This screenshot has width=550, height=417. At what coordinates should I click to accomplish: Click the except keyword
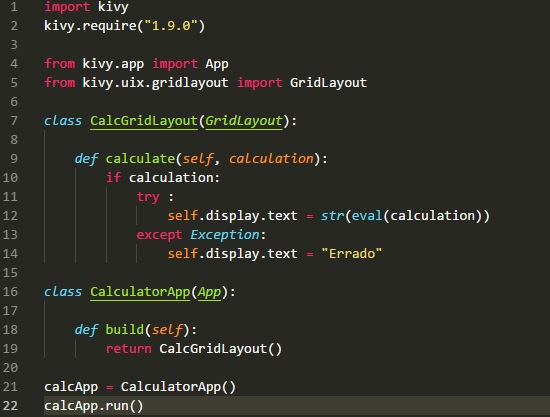159,235
